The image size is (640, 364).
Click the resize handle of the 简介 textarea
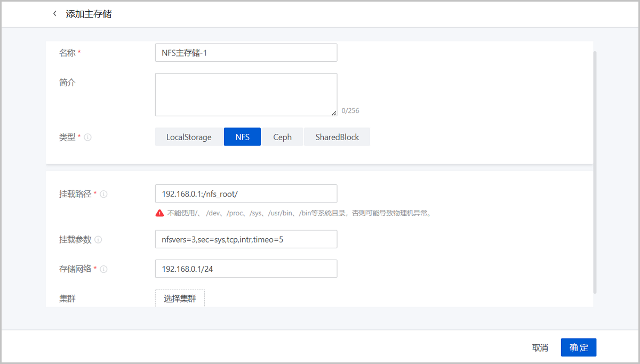coord(333,112)
